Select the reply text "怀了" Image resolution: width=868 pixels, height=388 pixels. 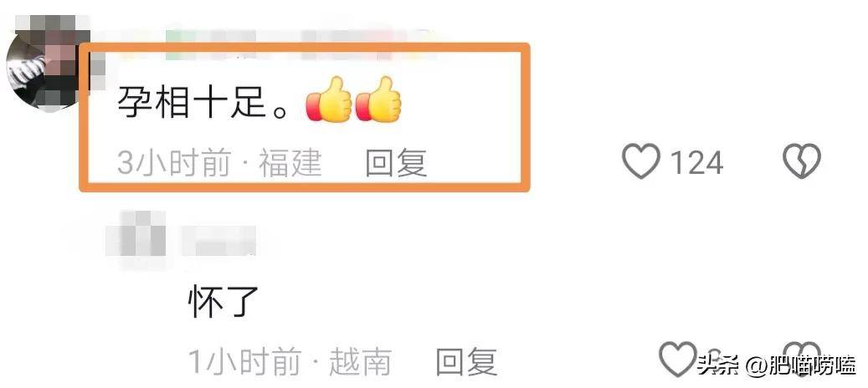pyautogui.click(x=223, y=303)
